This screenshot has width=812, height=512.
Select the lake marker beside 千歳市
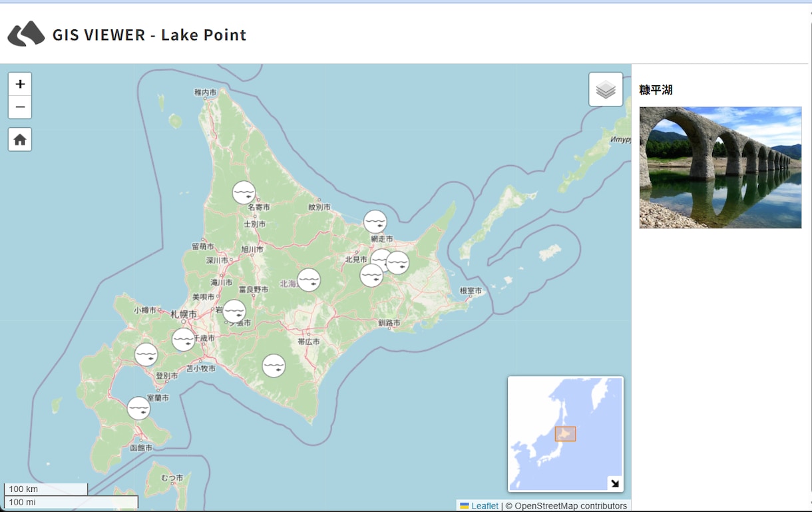coord(184,340)
